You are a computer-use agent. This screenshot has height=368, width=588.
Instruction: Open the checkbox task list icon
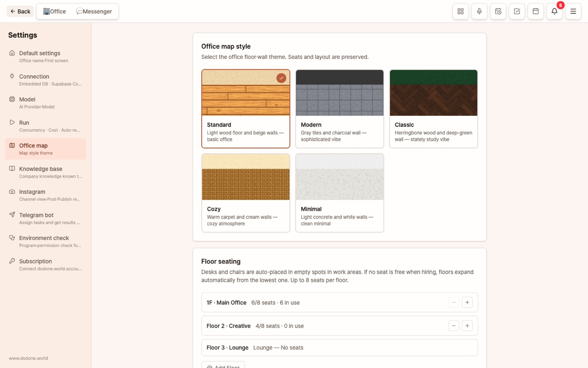517,11
